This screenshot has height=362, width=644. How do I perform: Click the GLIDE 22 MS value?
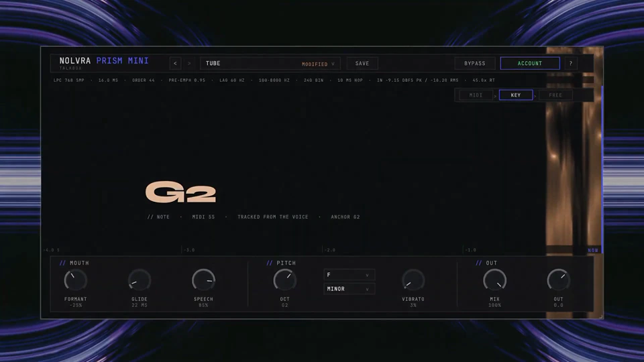(x=140, y=306)
